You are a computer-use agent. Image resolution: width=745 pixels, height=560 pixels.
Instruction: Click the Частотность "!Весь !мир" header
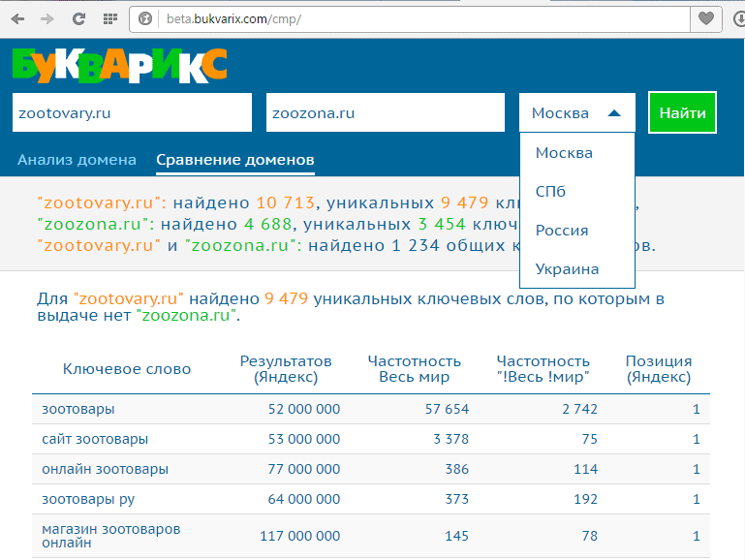pyautogui.click(x=543, y=369)
